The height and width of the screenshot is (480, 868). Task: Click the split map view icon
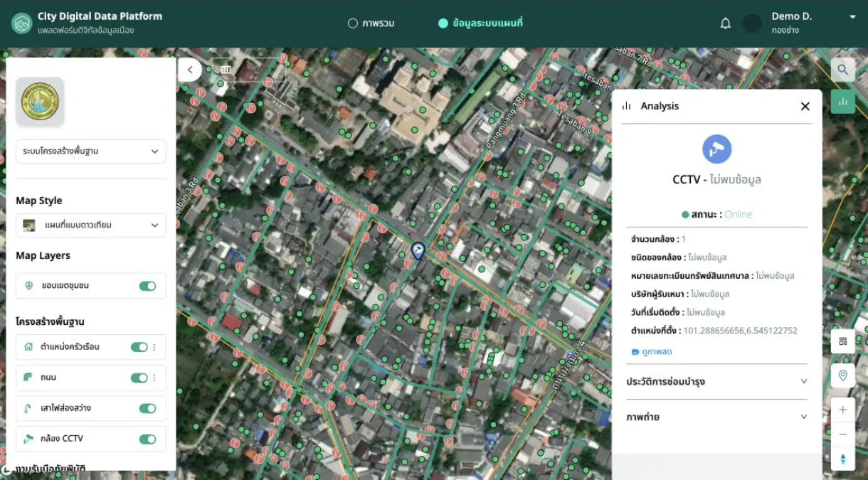(226, 70)
